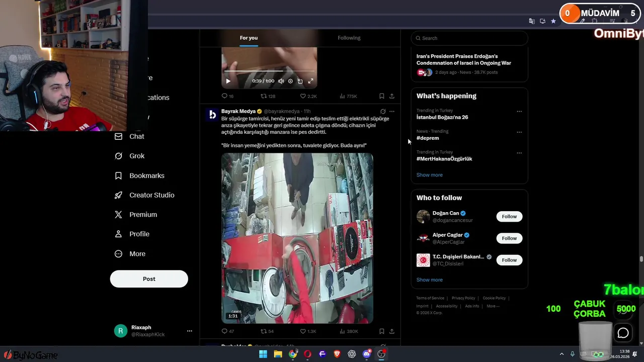Show more under Who to follow

point(430,280)
